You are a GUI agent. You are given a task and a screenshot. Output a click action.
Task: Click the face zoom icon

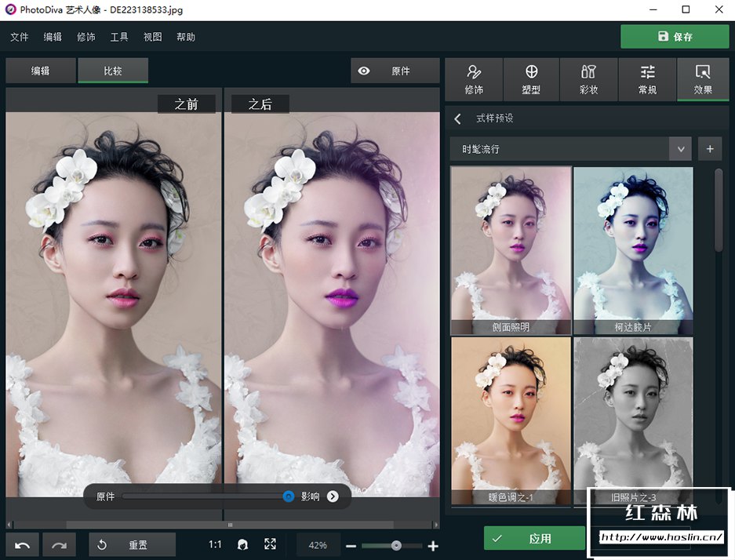pyautogui.click(x=242, y=544)
